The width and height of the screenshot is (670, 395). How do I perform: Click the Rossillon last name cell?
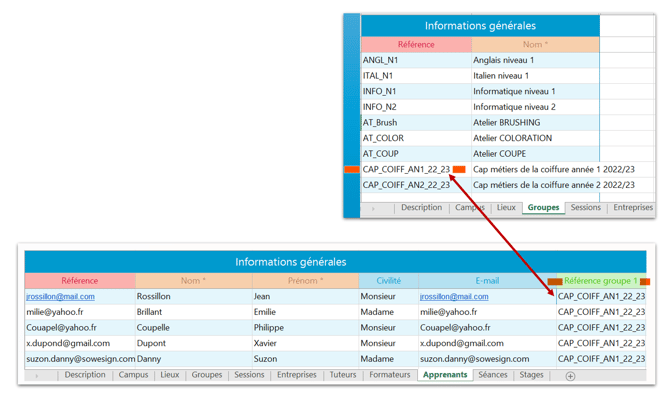click(194, 297)
